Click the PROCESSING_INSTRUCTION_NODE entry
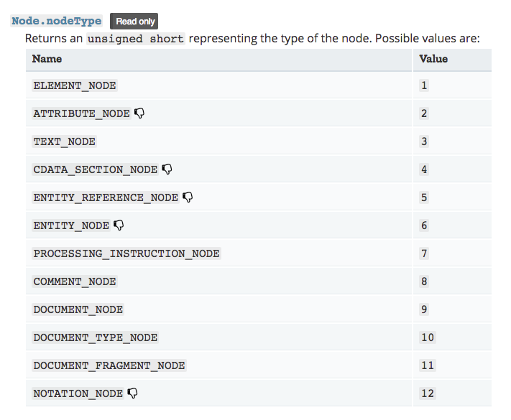Image resolution: width=511 pixels, height=420 pixels. click(x=126, y=253)
